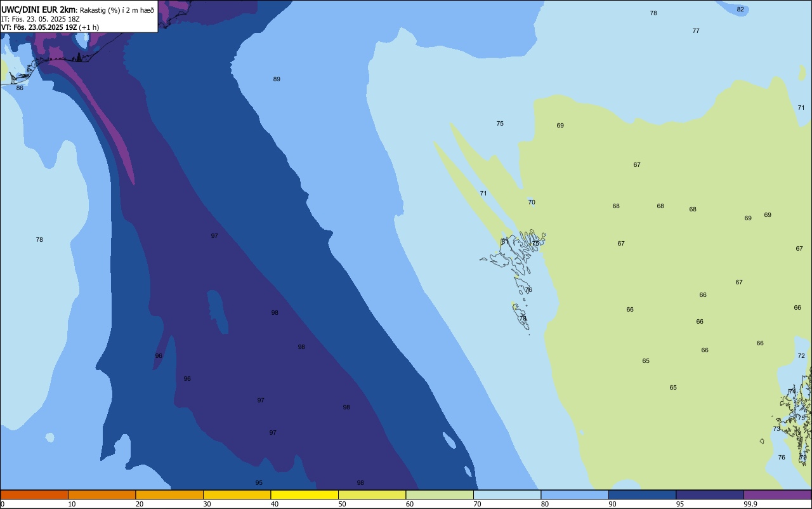This screenshot has height=509, width=812.
Task: Click the 'VT: Fös. 23.05.2025 19Z (+1 h)' line
Action: (x=50, y=27)
